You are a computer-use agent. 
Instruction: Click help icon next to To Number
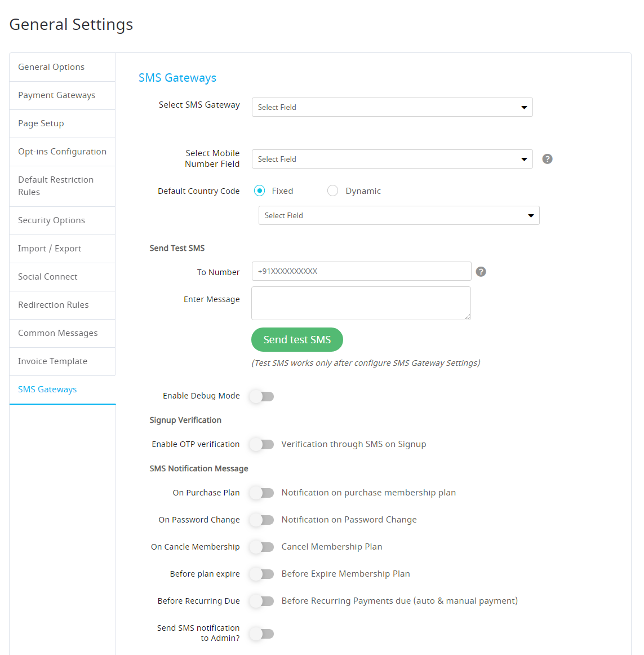tap(481, 272)
